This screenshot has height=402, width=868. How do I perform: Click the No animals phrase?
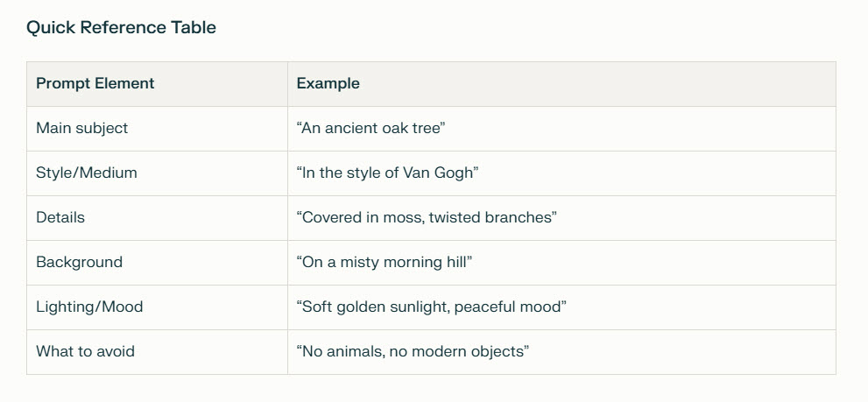tap(342, 351)
